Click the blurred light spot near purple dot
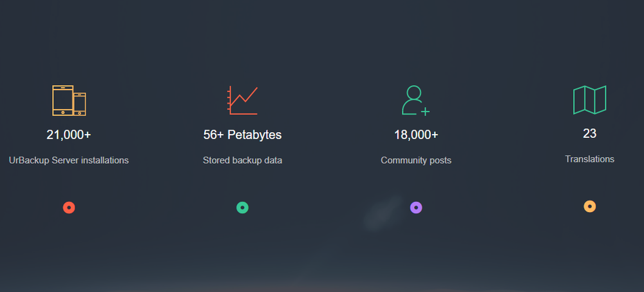The width and height of the screenshot is (644, 292). (x=382, y=213)
